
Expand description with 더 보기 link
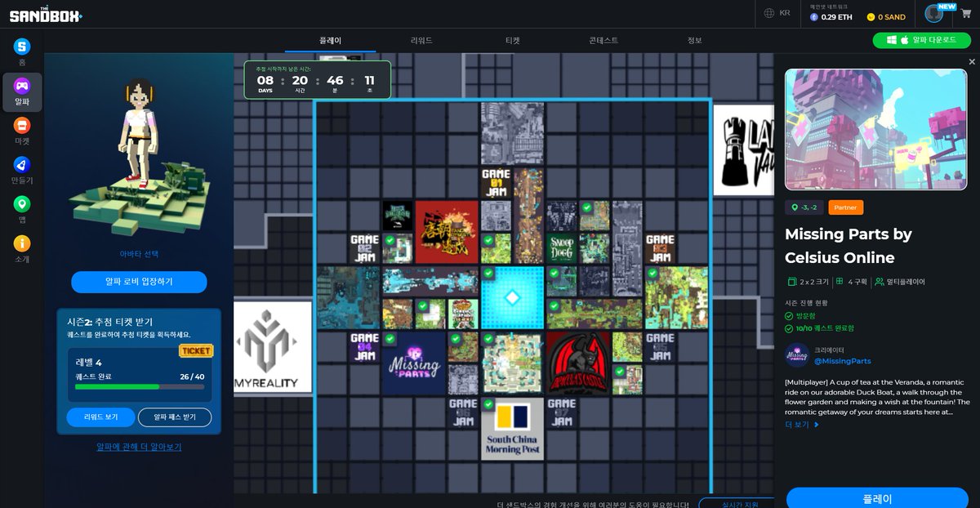click(802, 425)
